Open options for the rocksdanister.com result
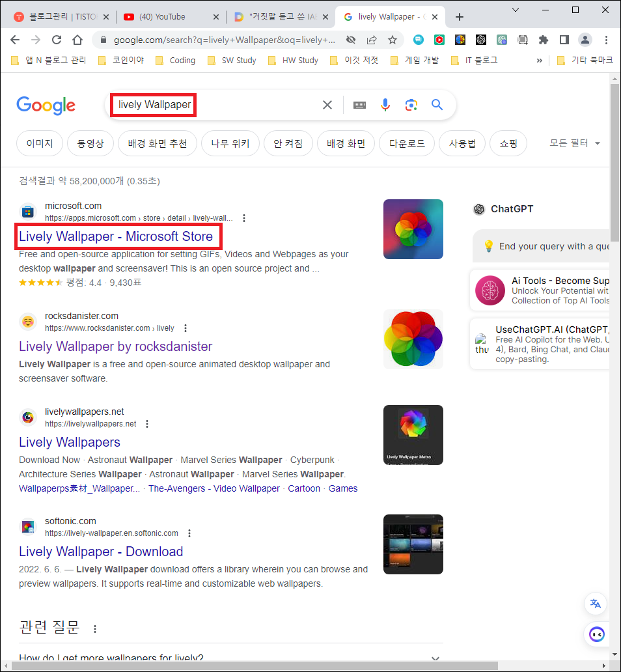Image resolution: width=621 pixels, height=672 pixels. (x=186, y=328)
